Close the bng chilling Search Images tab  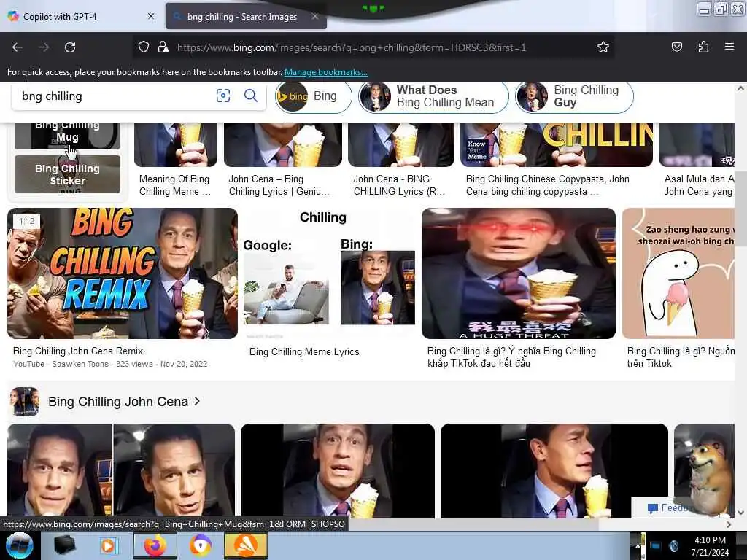(x=315, y=16)
